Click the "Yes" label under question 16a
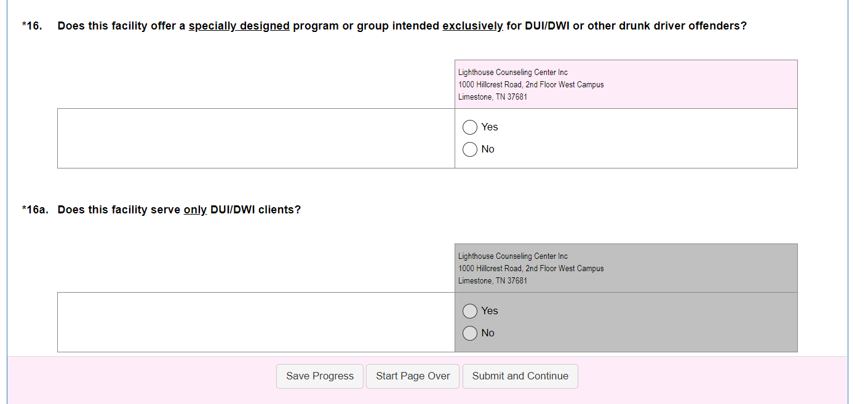Screen dimensions: 868x404 click(490, 311)
